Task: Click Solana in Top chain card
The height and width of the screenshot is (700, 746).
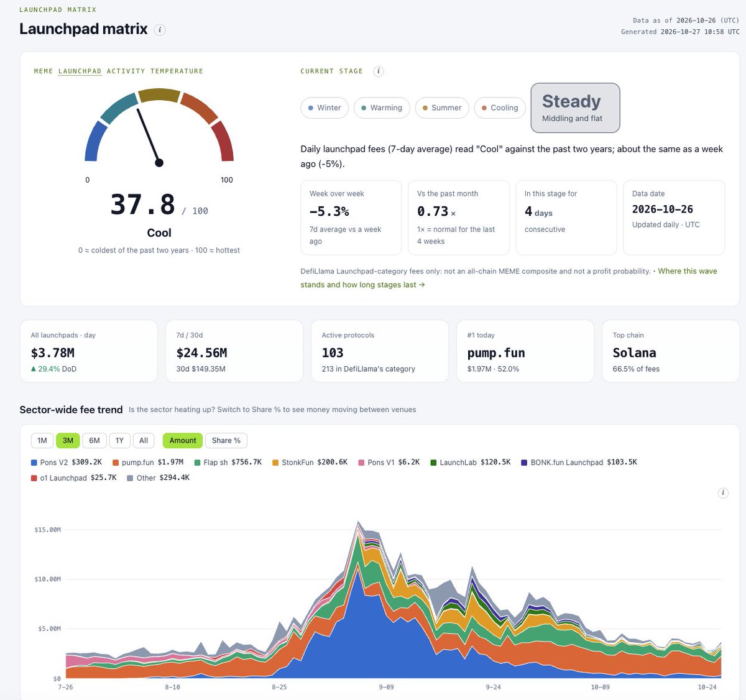Action: 634,353
